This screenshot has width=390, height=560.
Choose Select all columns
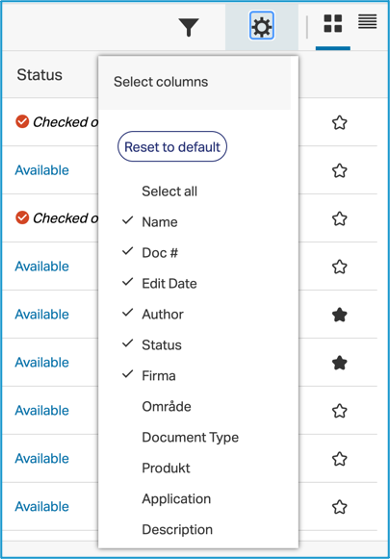pyautogui.click(x=170, y=191)
